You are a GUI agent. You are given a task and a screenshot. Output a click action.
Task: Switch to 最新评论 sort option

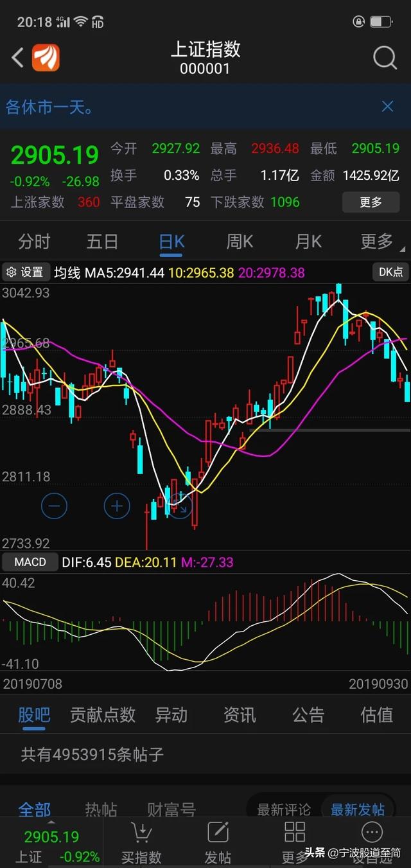click(284, 810)
